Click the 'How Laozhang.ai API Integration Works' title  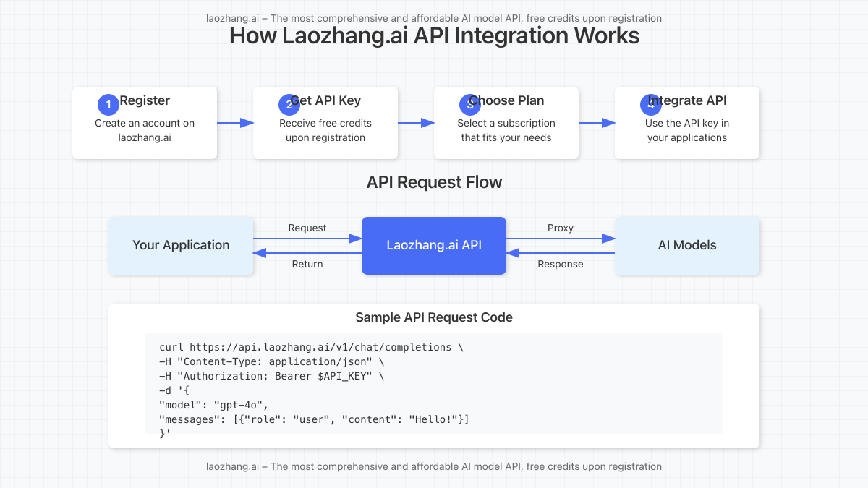434,35
